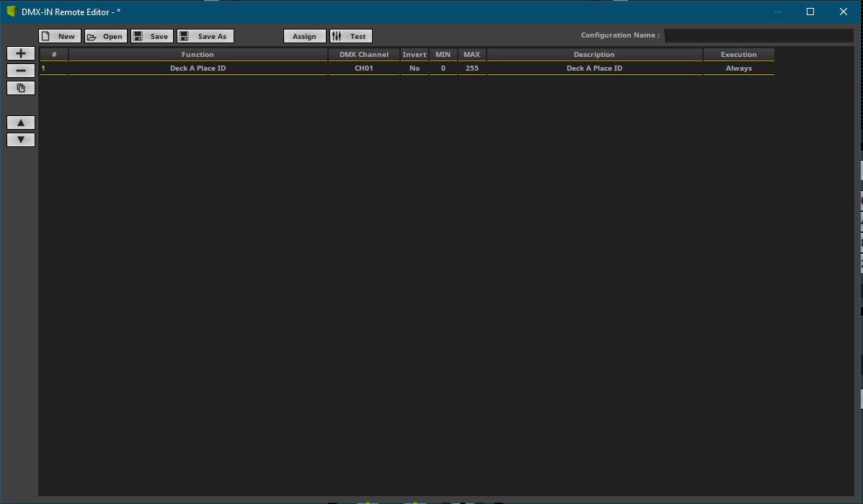
Task: Open the Function selector for row 1
Action: coord(197,68)
